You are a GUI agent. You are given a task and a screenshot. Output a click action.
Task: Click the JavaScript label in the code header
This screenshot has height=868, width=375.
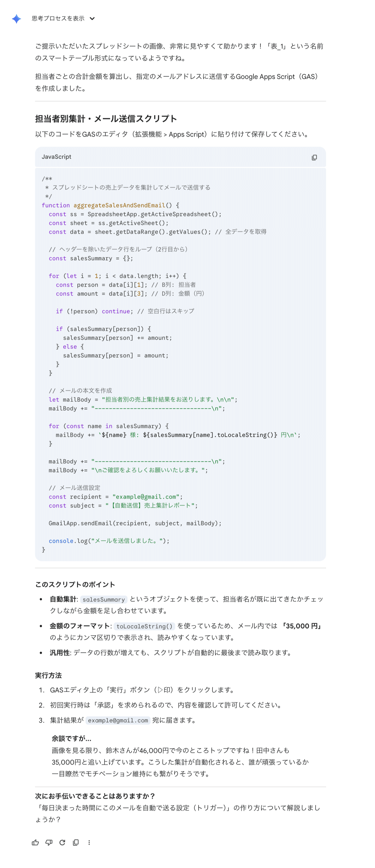tap(57, 157)
